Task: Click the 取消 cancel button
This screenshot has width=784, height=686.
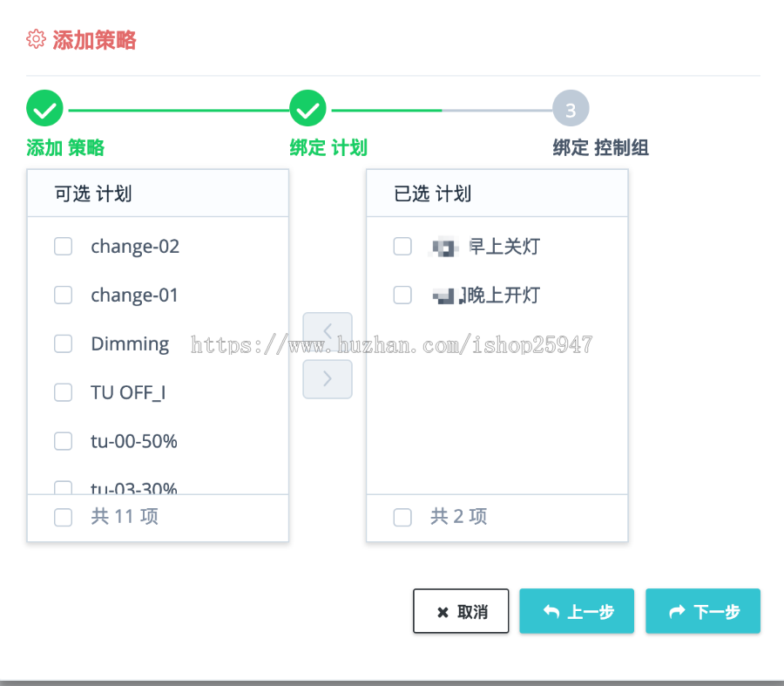Action: 461,611
